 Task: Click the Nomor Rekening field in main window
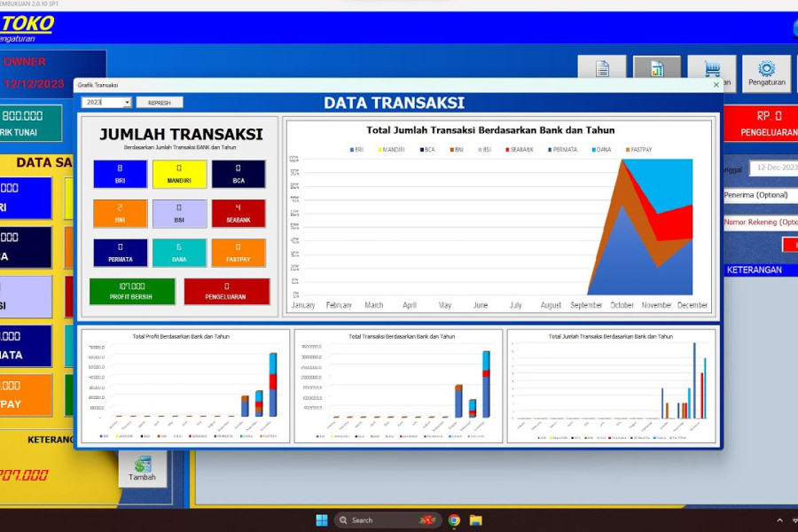click(761, 222)
